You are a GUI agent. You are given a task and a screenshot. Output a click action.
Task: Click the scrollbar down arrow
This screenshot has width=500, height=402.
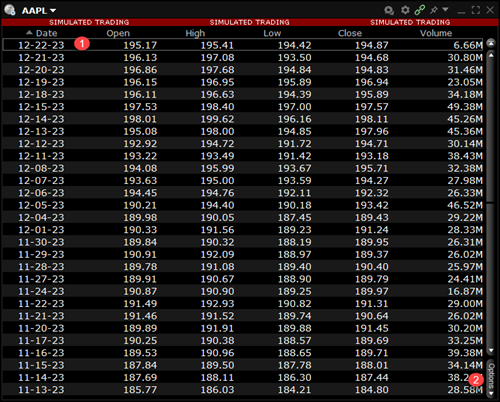[491, 351]
